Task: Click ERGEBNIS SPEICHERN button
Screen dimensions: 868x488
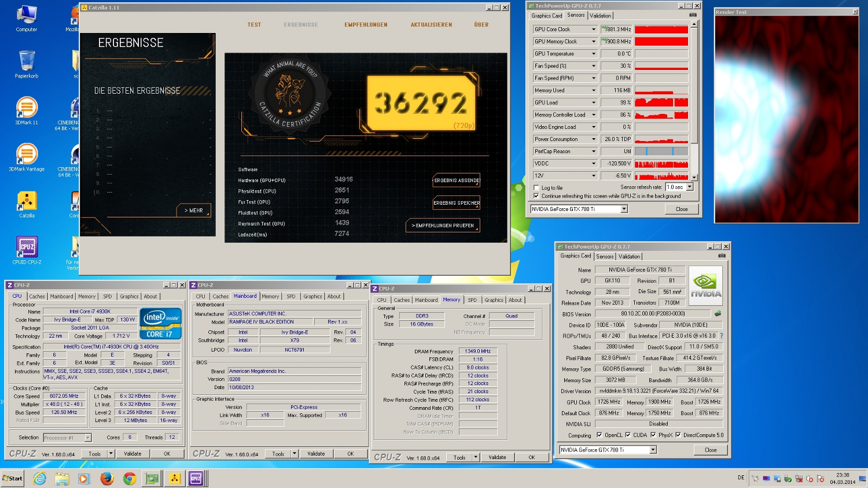Action: tap(457, 203)
